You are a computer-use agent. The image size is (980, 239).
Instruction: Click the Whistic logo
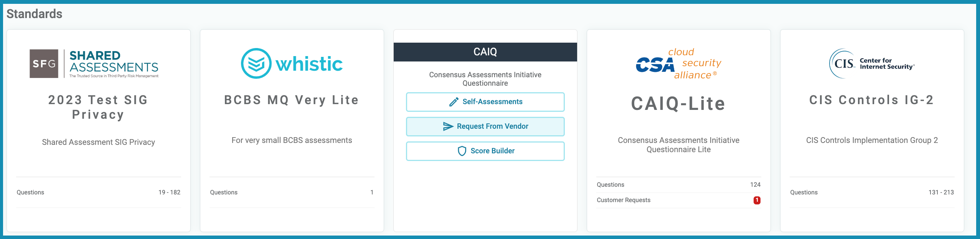pos(292,64)
